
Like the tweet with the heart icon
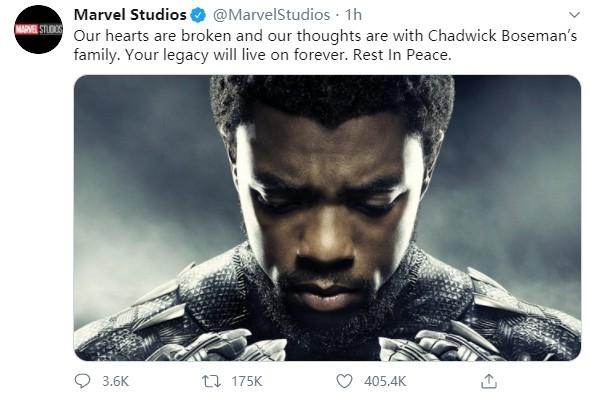(x=344, y=381)
